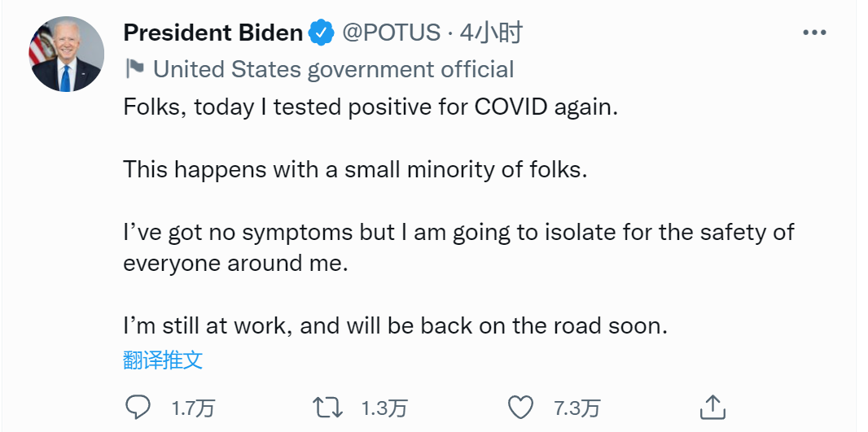Click the 1.3万 retweet count

tap(384, 407)
